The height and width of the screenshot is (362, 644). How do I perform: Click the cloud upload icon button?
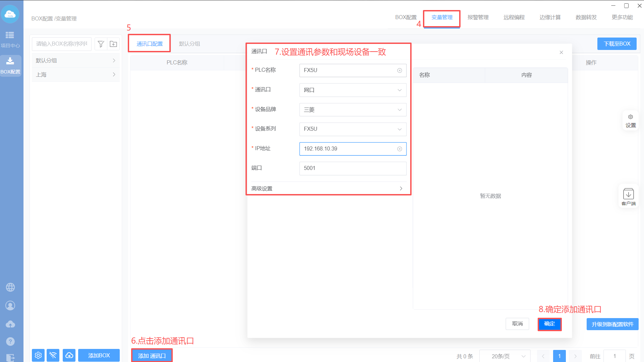tap(69, 355)
